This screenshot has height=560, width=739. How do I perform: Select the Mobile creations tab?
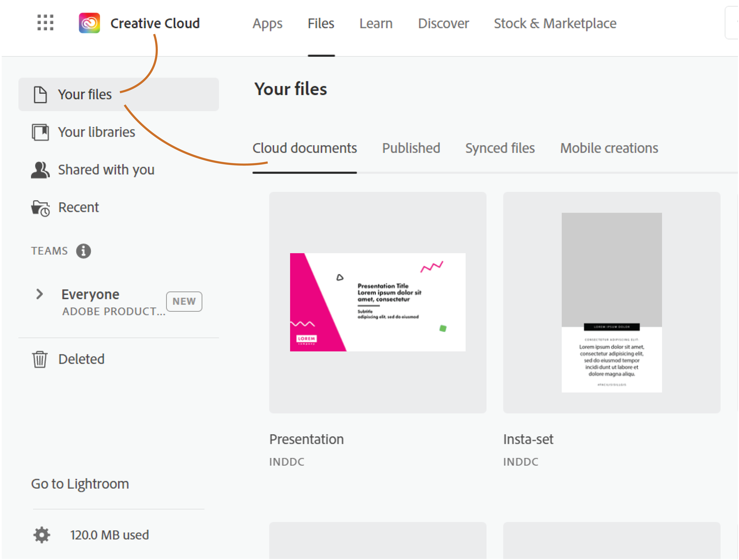[609, 148]
